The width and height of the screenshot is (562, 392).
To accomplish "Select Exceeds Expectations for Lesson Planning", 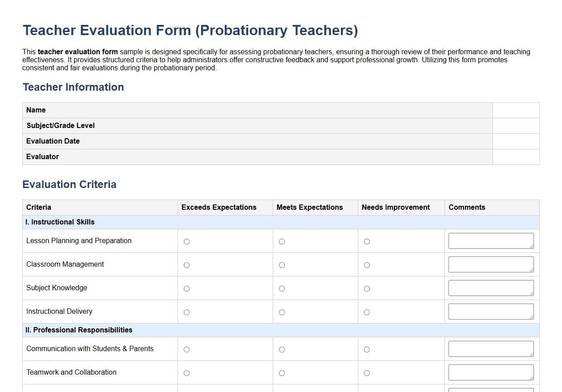I will pyautogui.click(x=186, y=241).
